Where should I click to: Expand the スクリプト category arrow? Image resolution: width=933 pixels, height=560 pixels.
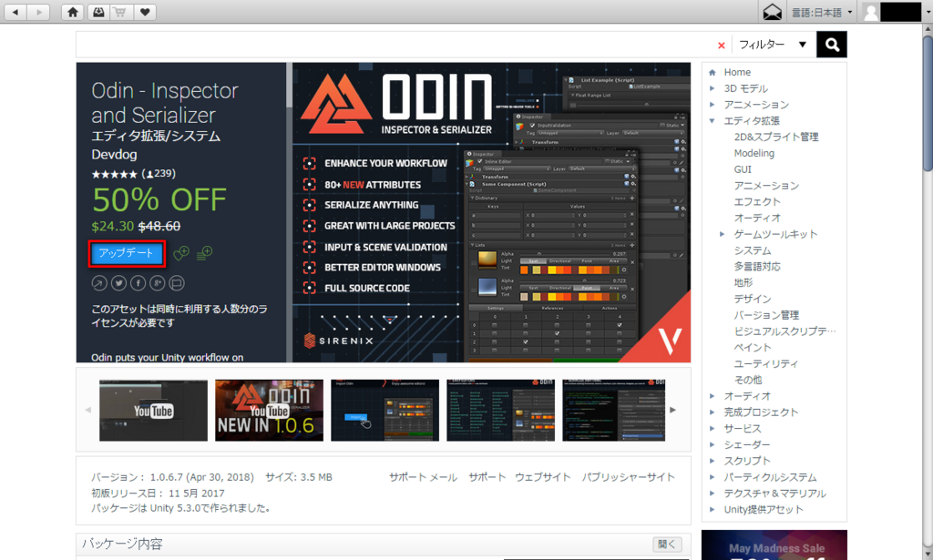point(713,461)
